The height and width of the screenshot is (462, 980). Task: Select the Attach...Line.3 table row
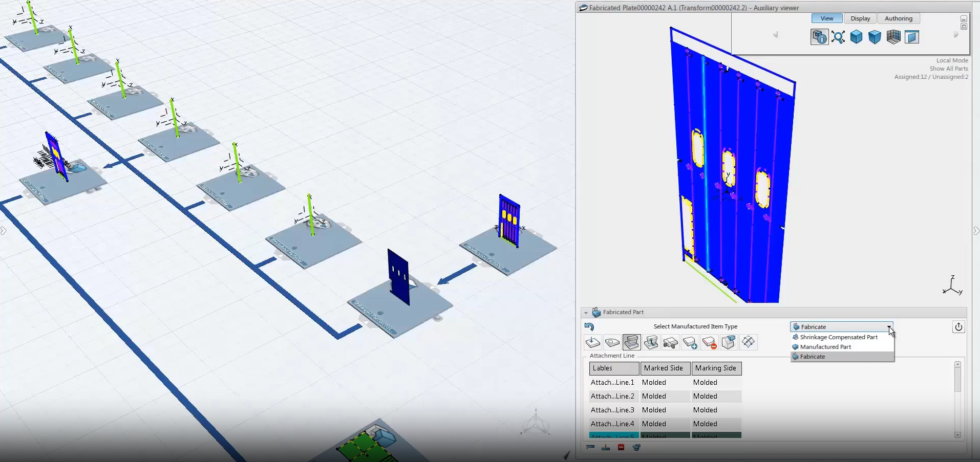click(x=612, y=410)
